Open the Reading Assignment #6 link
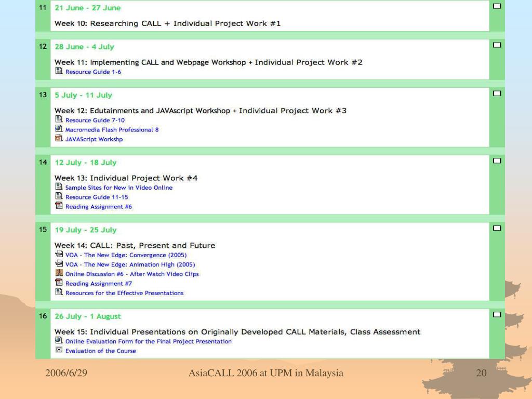This screenshot has width=532, height=399. (98, 207)
